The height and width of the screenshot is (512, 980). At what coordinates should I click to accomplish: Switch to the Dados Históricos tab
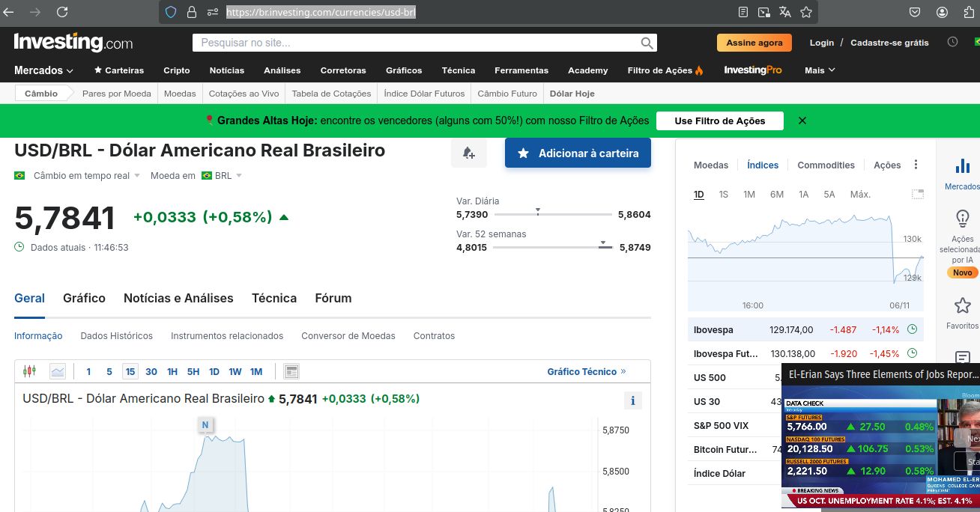pyautogui.click(x=117, y=335)
